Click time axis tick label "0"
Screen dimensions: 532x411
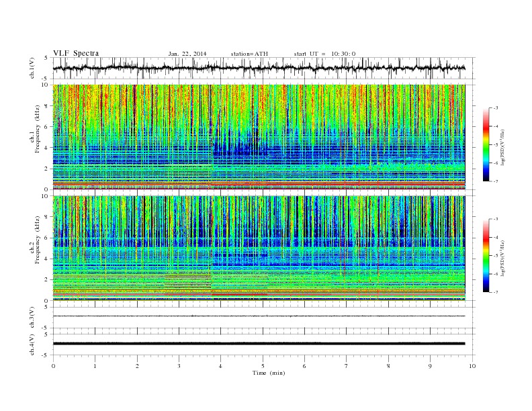[x=53, y=366]
